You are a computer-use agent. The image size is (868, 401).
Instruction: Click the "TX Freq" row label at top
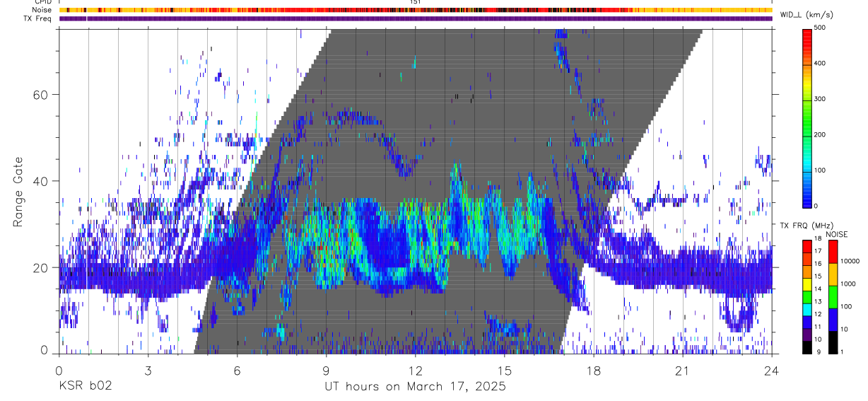37,18
